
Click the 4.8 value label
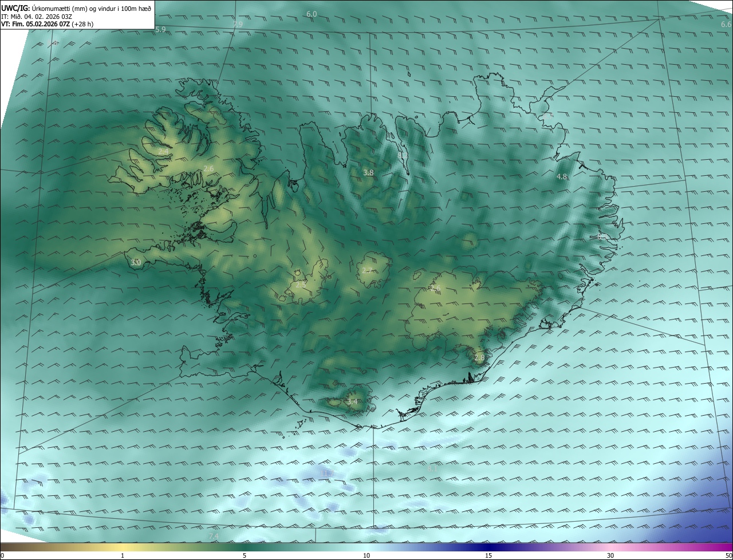[562, 177]
